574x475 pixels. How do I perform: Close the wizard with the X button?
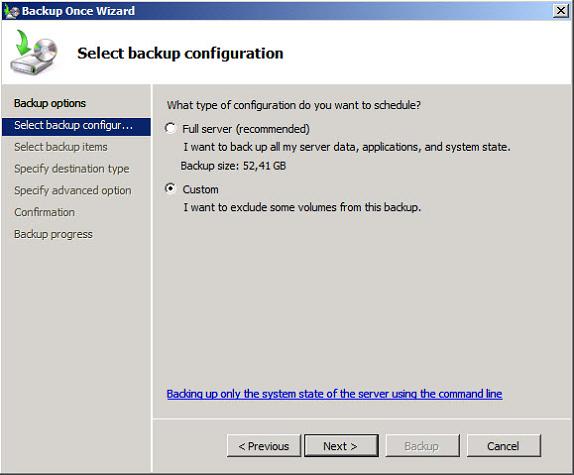tap(561, 11)
